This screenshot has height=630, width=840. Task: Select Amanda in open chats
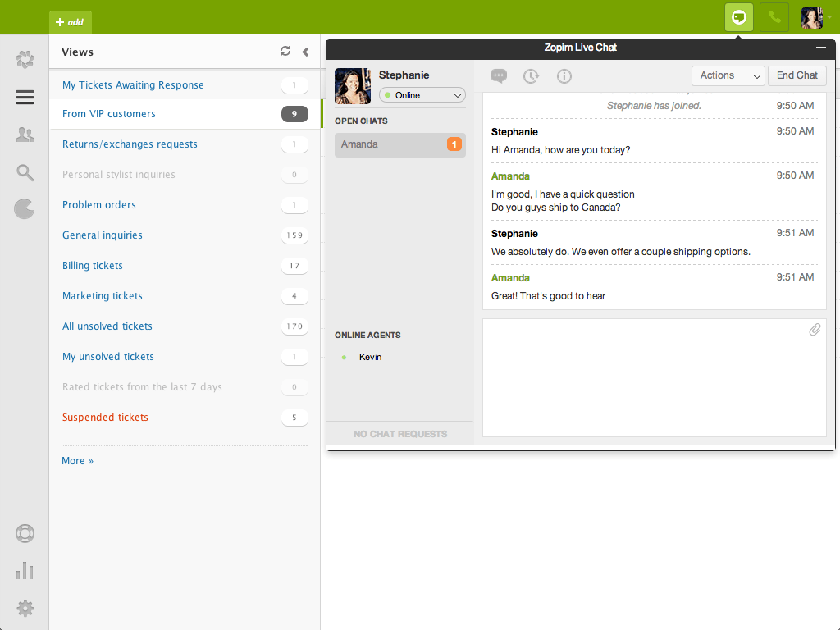[400, 144]
